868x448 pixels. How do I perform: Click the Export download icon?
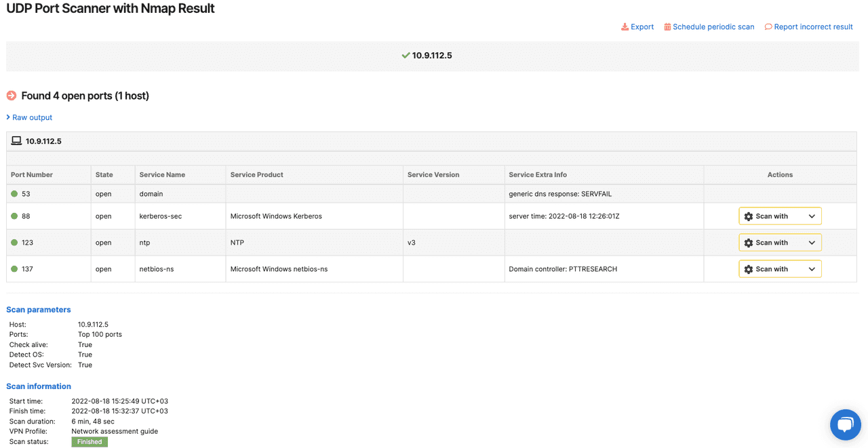(x=625, y=27)
